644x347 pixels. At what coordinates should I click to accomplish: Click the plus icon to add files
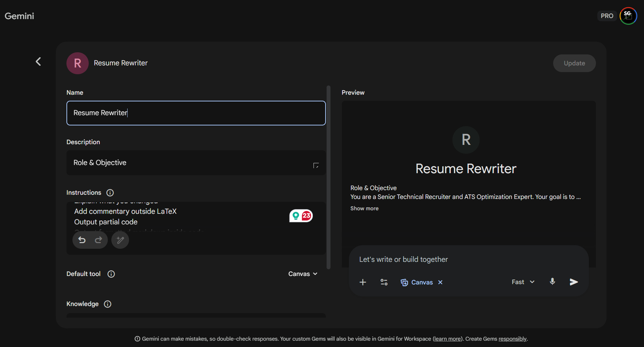(x=363, y=282)
